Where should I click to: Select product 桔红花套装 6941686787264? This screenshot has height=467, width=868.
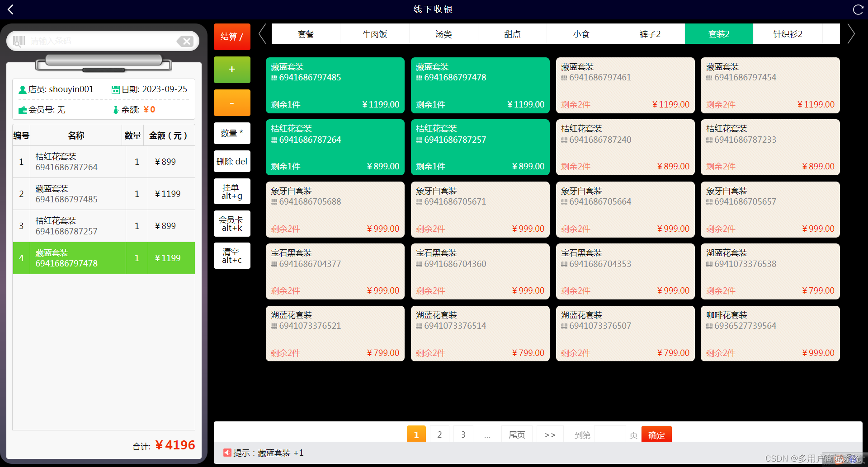[x=335, y=147]
